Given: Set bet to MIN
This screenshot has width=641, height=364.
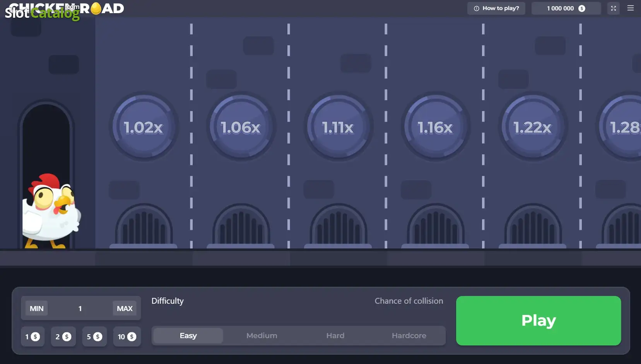Looking at the screenshot, I should tap(37, 308).
